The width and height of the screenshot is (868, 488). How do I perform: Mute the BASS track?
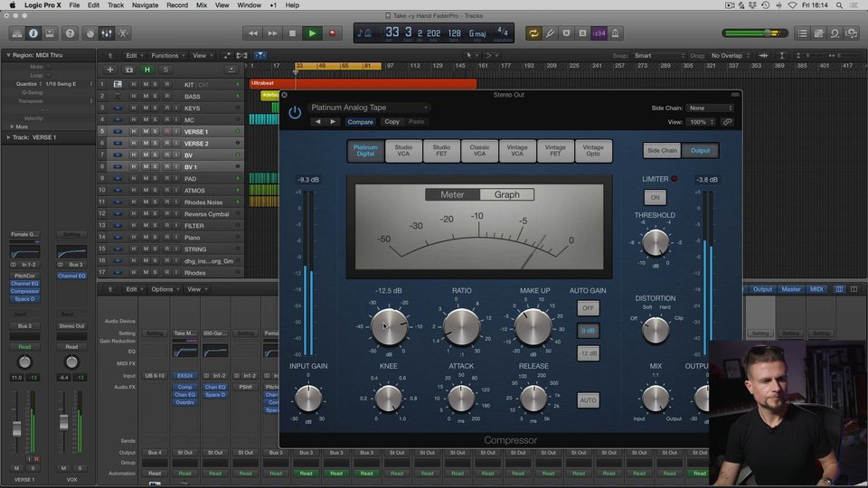(x=146, y=97)
